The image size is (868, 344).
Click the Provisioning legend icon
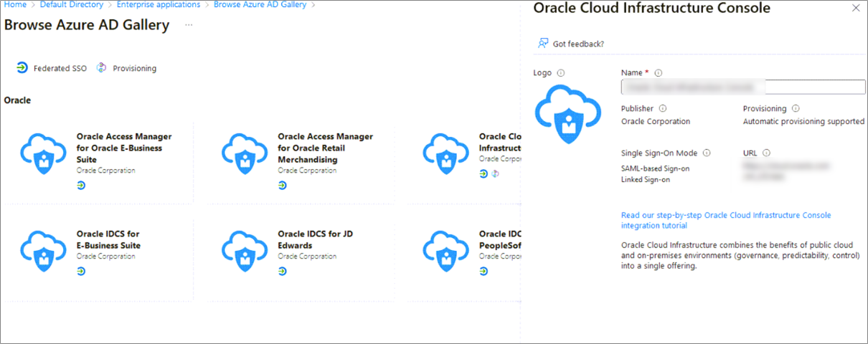[x=102, y=68]
